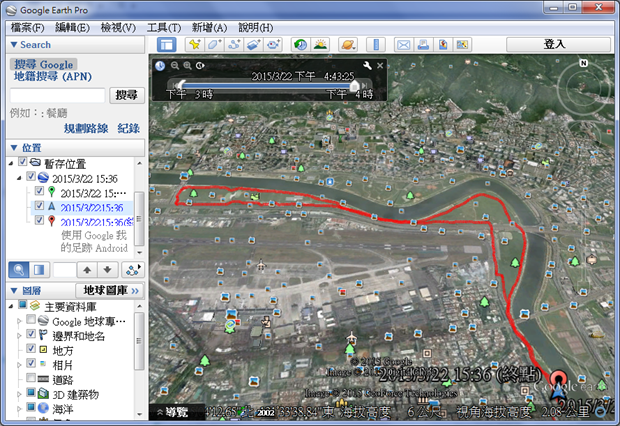The height and width of the screenshot is (426, 620).
Task: Save image toolbar icon
Action: pos(443,45)
